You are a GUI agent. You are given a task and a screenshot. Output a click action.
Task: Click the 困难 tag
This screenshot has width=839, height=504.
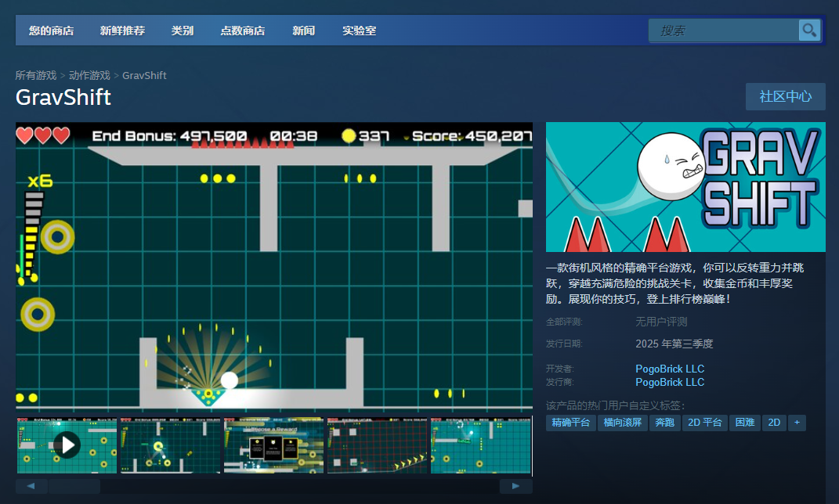coord(744,422)
